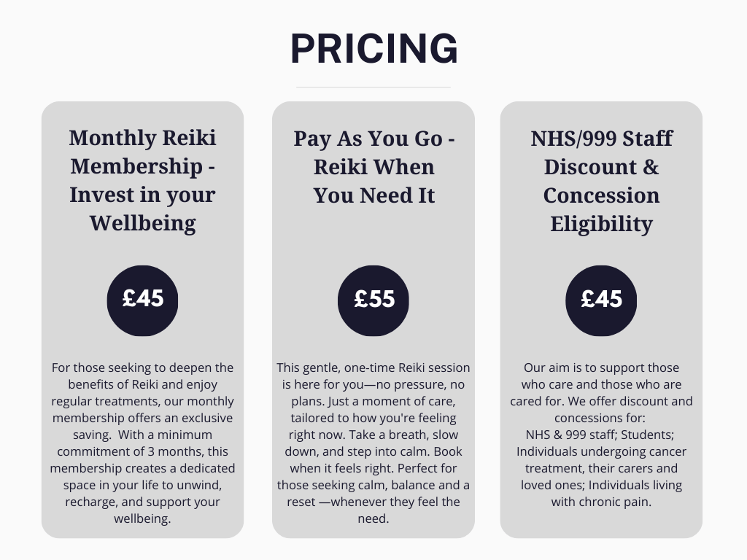Click the "recharge, and support your" line

(143, 502)
